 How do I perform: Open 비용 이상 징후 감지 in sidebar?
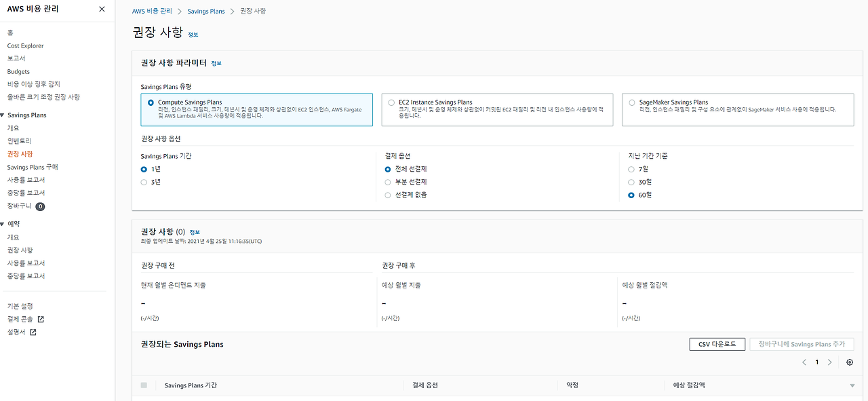tap(34, 84)
